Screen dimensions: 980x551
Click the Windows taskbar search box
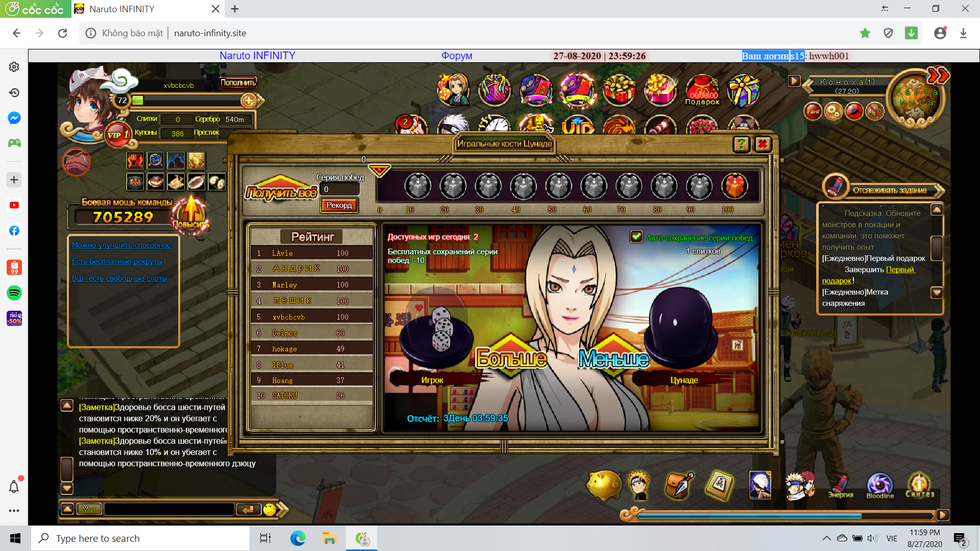pos(140,538)
